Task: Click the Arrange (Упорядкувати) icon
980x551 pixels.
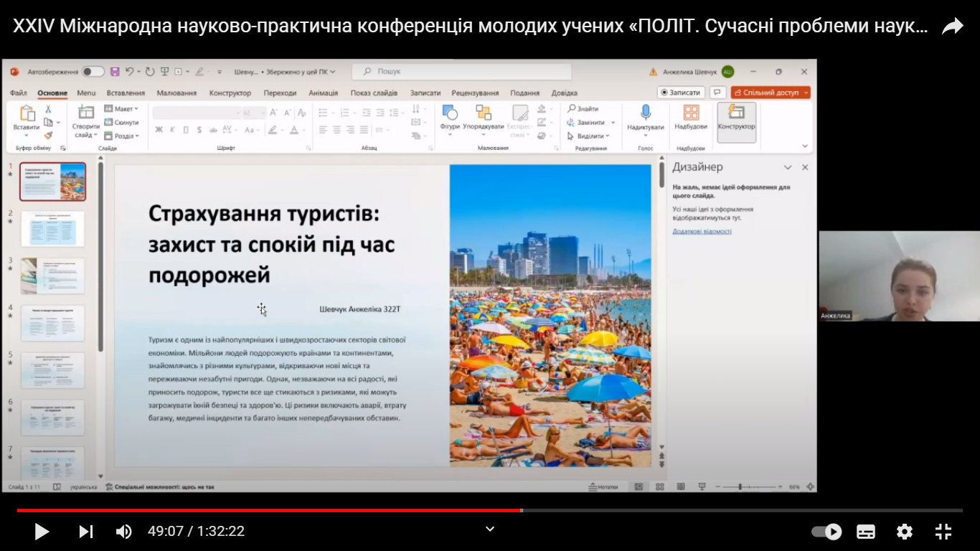Action: (x=483, y=113)
